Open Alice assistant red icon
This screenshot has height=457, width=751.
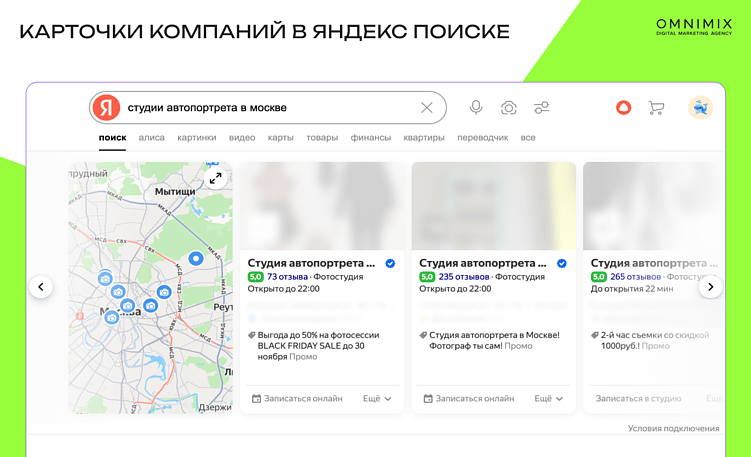click(623, 107)
